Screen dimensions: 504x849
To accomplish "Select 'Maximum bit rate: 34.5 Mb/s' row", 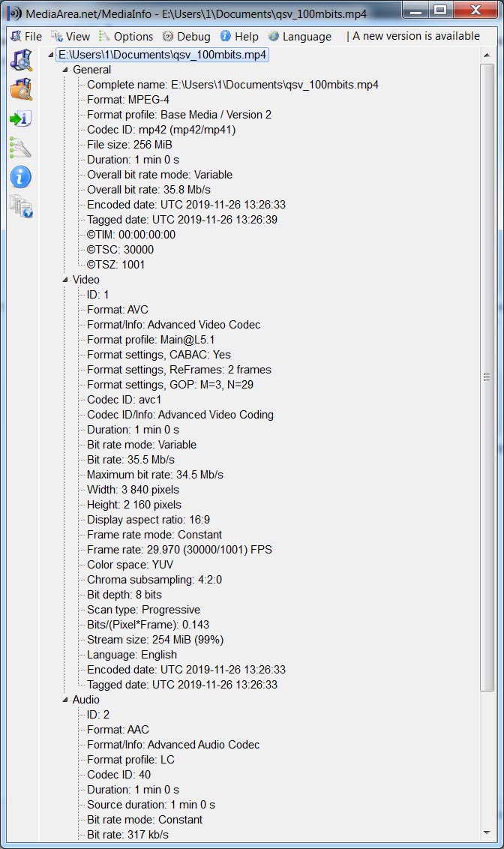I will coord(155,475).
